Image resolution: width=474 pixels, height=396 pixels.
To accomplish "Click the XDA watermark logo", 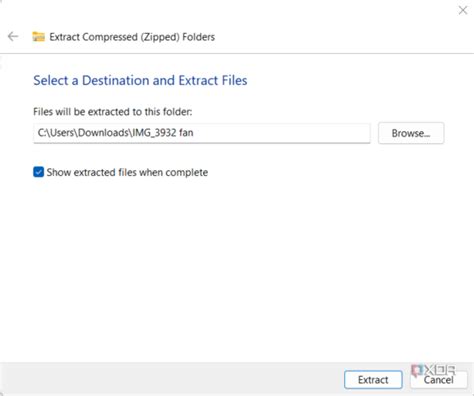I will pos(433,371).
